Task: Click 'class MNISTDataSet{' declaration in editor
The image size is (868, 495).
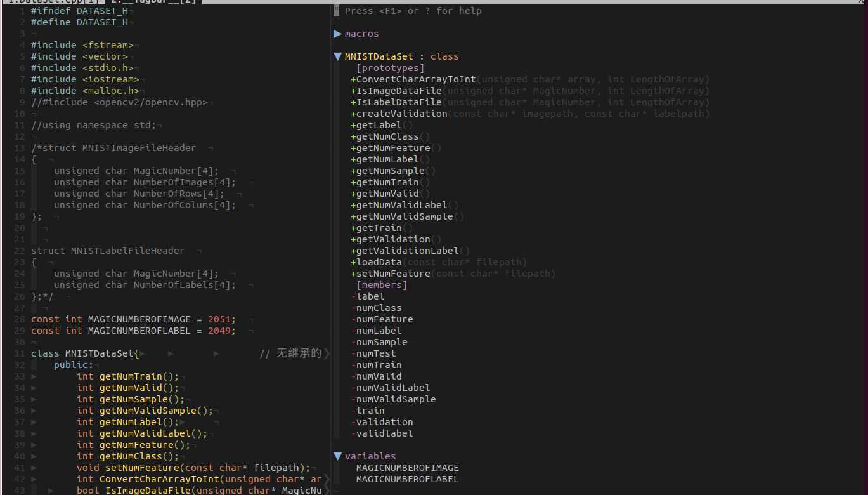Action: (x=85, y=353)
